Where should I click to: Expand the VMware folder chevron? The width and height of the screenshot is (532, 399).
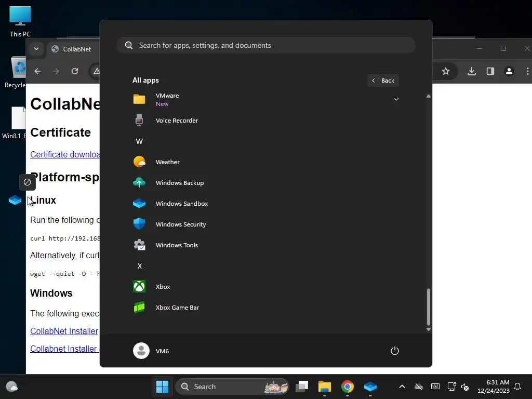(396, 99)
